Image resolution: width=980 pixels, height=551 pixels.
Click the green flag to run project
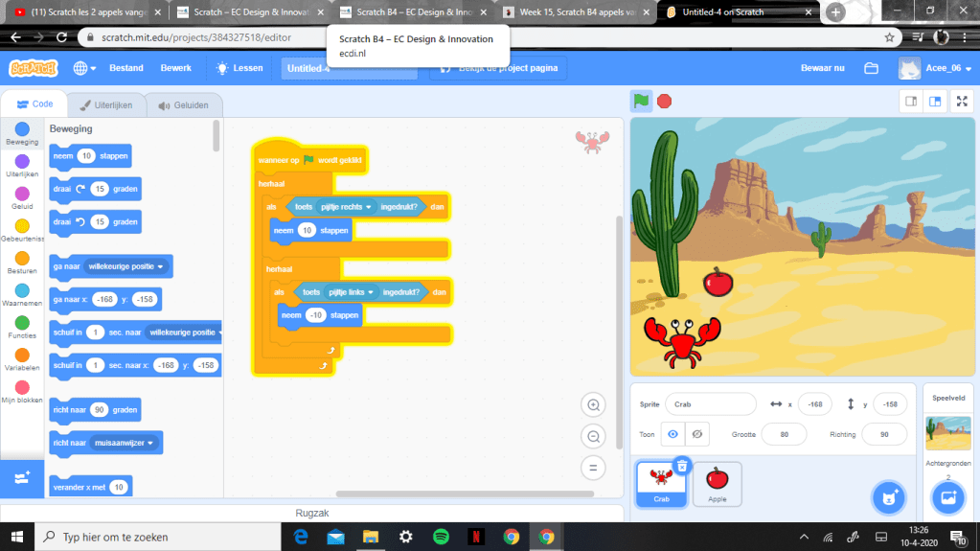coord(641,101)
